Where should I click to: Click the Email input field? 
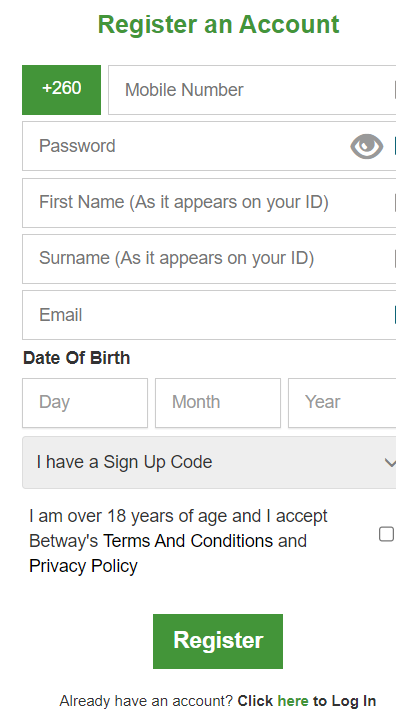[209, 315]
